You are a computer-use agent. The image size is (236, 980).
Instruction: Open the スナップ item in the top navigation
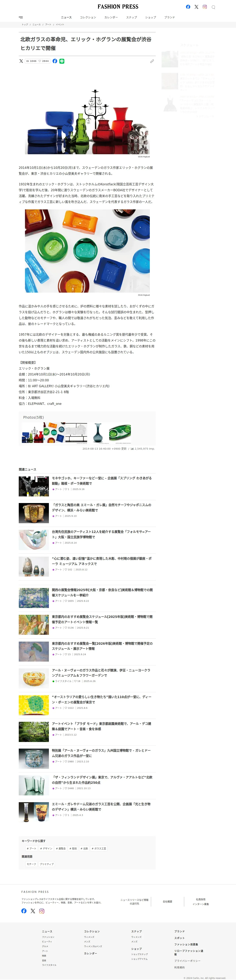point(132,17)
